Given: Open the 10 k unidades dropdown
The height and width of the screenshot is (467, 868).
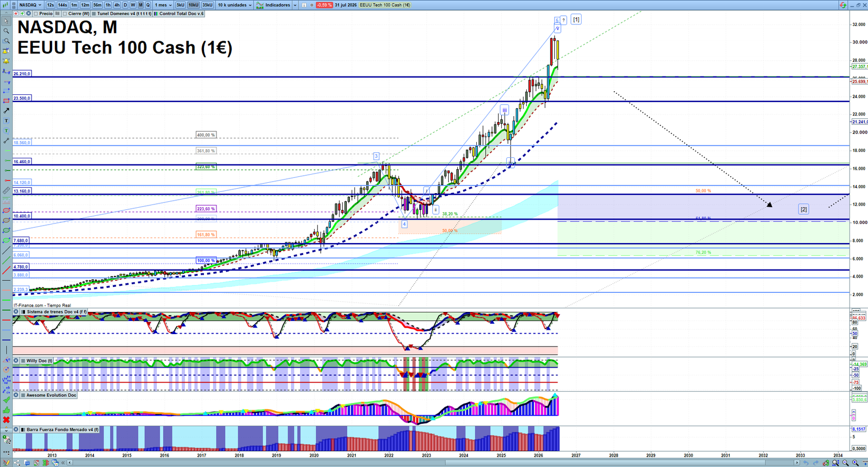Looking at the screenshot, I should (x=235, y=5).
